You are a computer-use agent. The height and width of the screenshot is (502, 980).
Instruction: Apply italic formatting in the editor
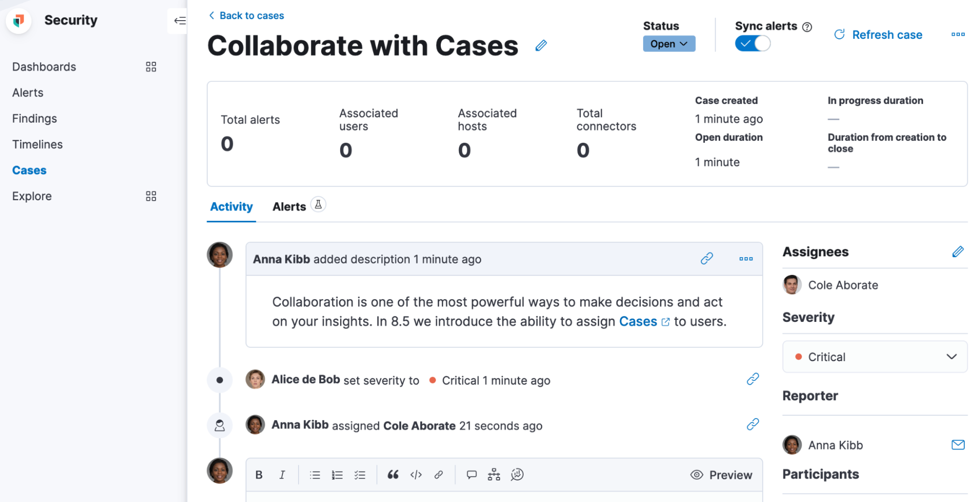coord(282,475)
